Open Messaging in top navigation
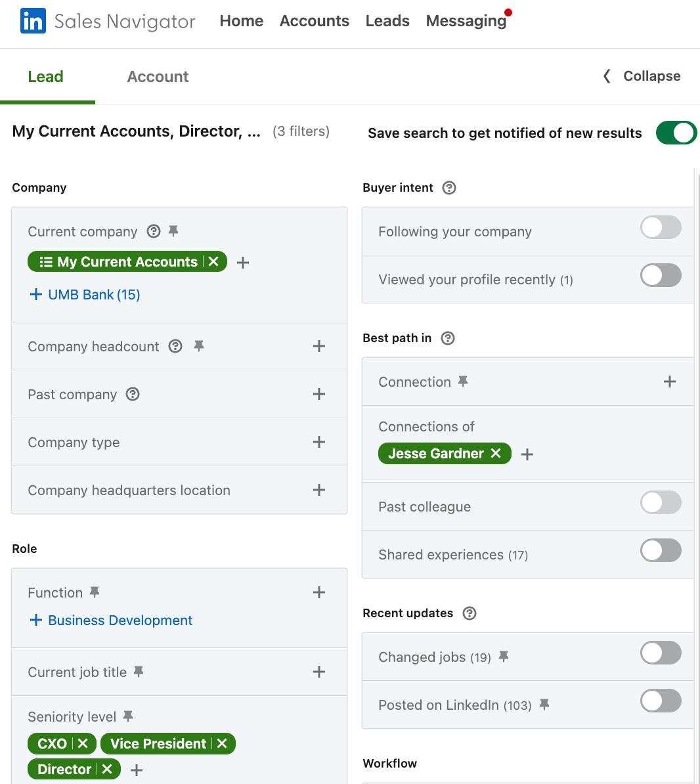The width and height of the screenshot is (700, 784). click(466, 21)
